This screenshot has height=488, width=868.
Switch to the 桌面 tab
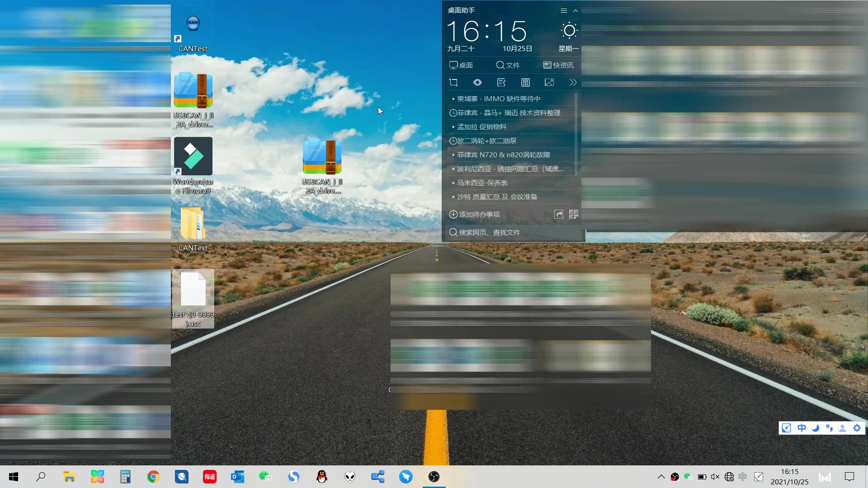pos(461,65)
